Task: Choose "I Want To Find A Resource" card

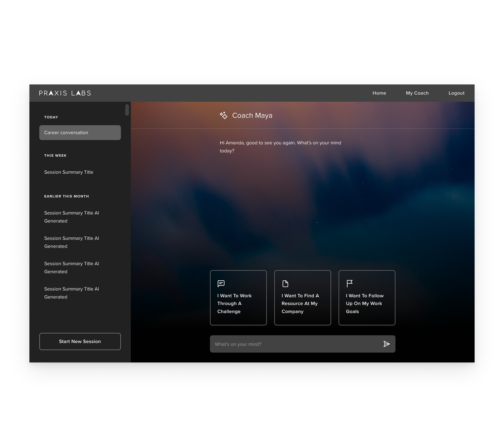Action: coord(303,298)
